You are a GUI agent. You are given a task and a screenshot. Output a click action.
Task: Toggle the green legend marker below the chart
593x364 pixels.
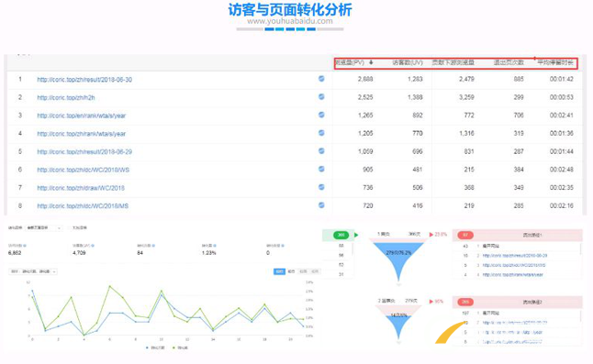[174, 347]
